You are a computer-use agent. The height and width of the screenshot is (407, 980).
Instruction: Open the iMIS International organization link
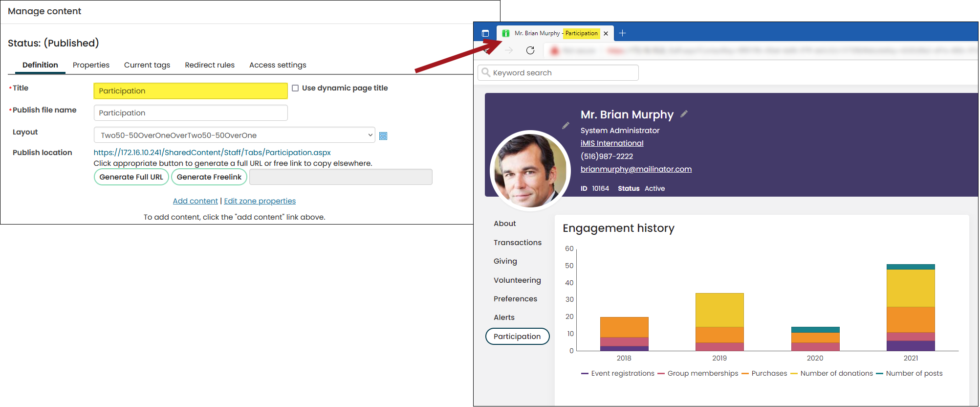612,143
